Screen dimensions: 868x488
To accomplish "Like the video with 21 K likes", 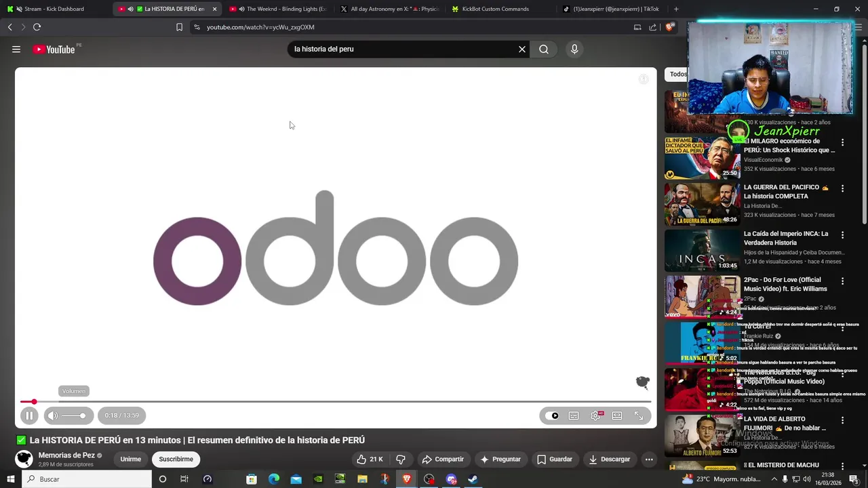I will click(370, 460).
